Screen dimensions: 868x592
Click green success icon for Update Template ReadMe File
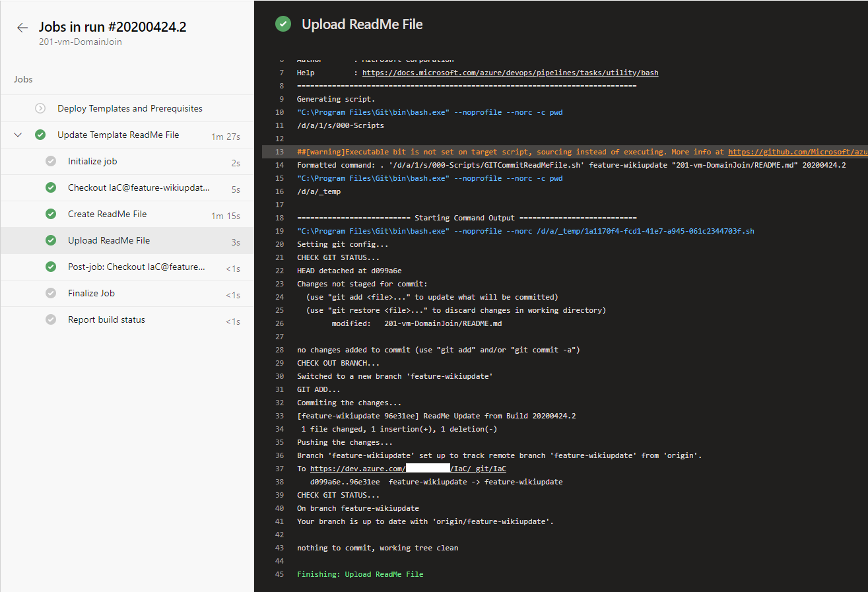(x=40, y=135)
